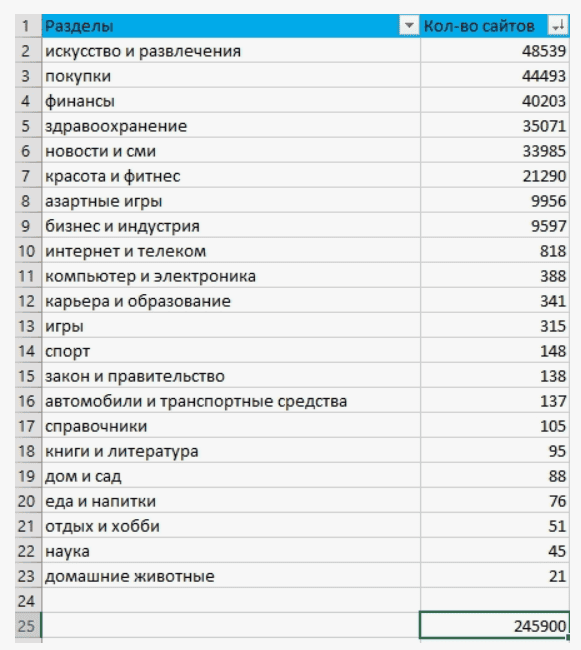Click cell 'покупки'

coord(231,76)
